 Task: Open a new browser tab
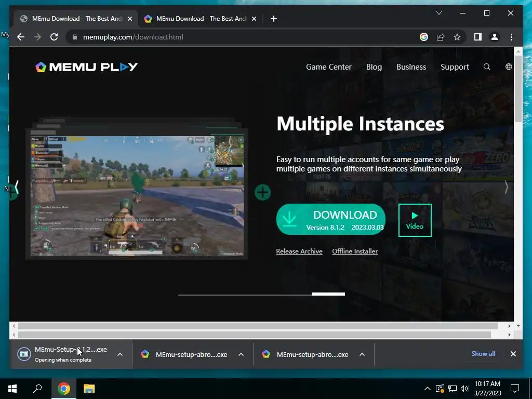[x=274, y=19]
